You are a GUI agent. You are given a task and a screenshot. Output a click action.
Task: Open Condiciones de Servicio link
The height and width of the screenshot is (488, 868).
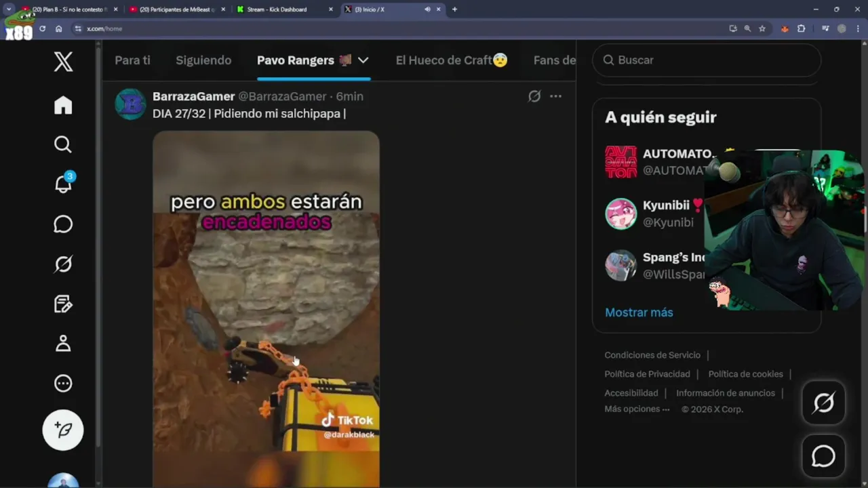coord(652,355)
